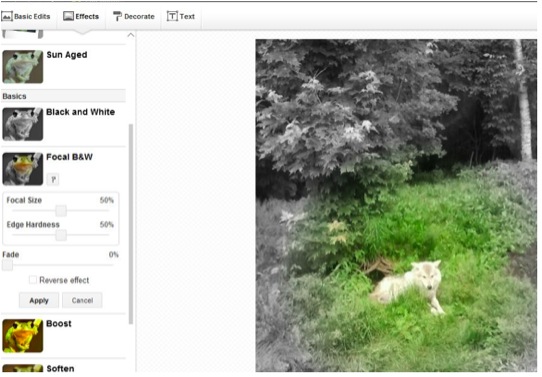
Task: Click the Text tab T icon
Action: tap(172, 16)
